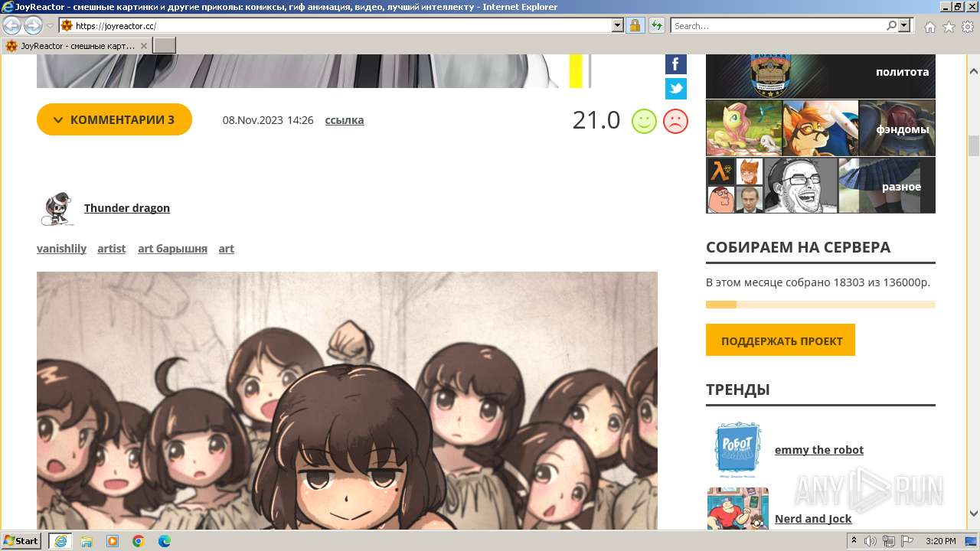Open the разное category banner
Screen dimensions: 980x551
821,185
